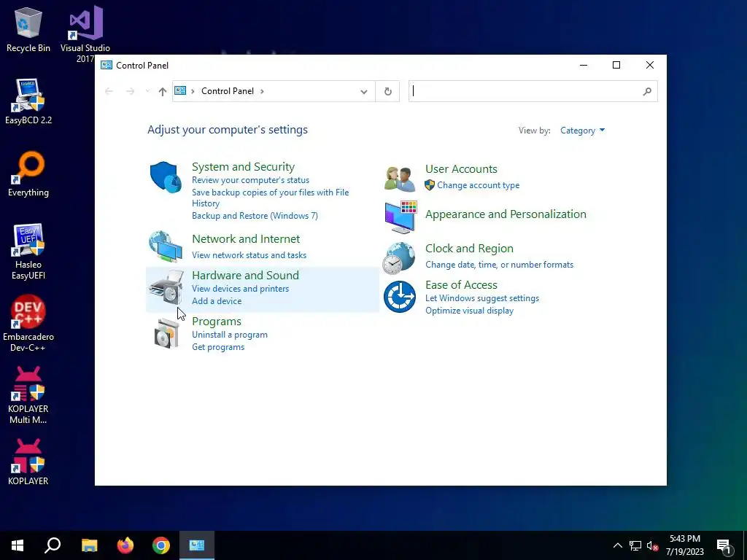Click the Ease of Access icon
The image size is (747, 560).
(x=400, y=297)
